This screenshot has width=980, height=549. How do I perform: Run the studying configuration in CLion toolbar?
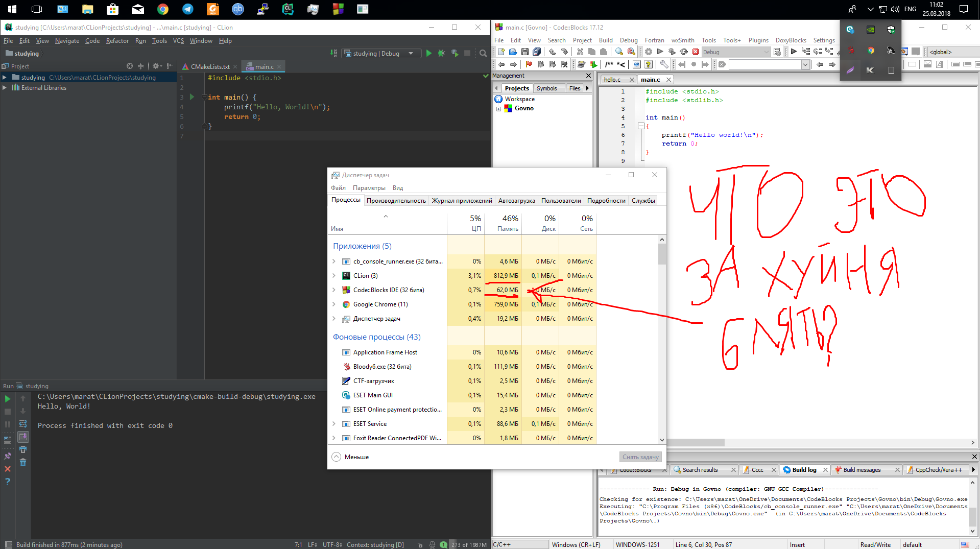428,53
